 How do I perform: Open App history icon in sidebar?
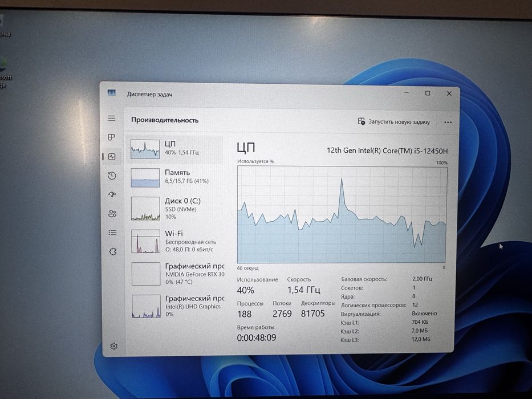point(112,176)
